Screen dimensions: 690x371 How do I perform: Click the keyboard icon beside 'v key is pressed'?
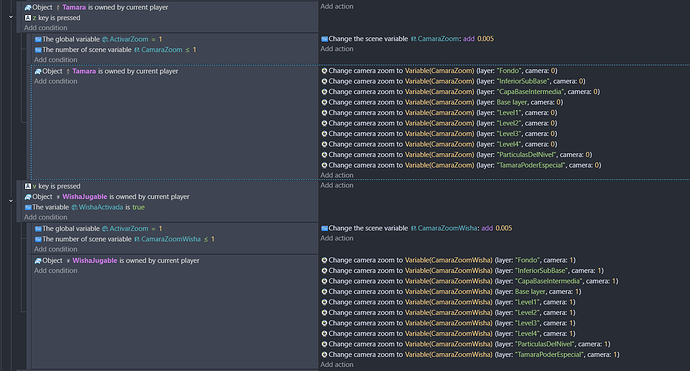[x=28, y=186]
